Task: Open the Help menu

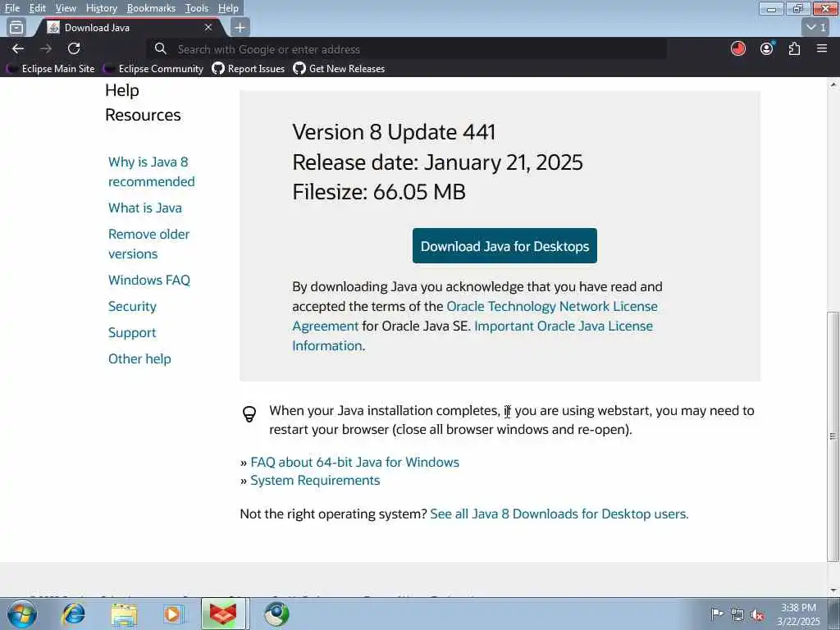Action: pyautogui.click(x=228, y=8)
